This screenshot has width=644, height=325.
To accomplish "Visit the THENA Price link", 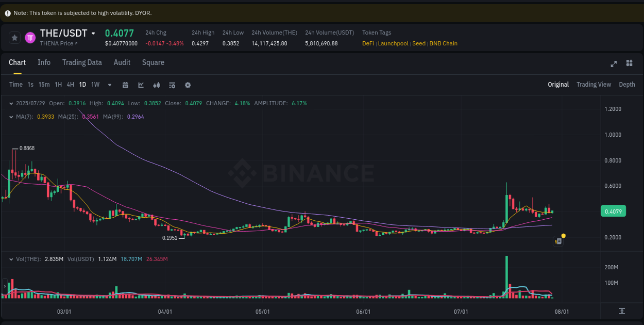I will pos(58,43).
